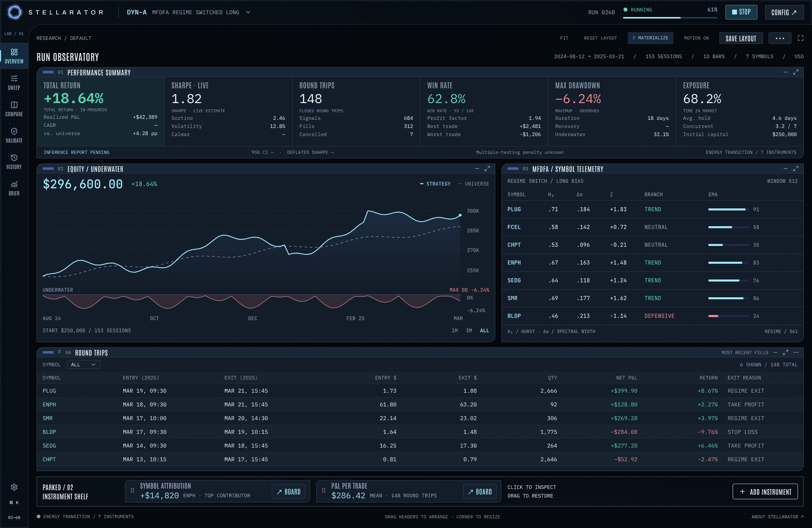The height and width of the screenshot is (528, 812).
Task: Click Add Instrument button
Action: point(765,491)
